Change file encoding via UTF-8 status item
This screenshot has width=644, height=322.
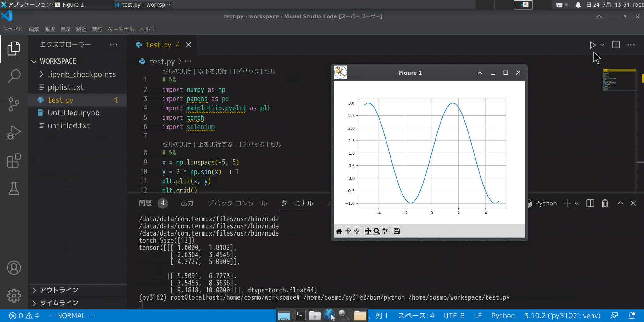point(454,315)
